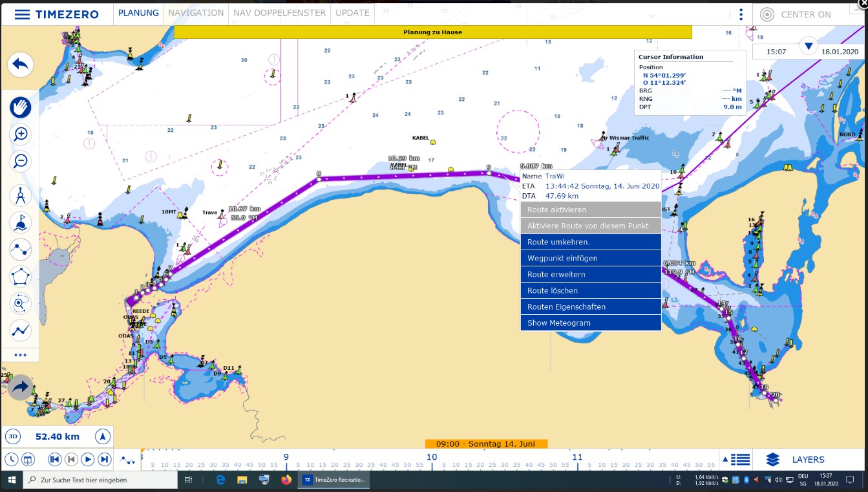
Task: Switch to the NAVIGATION tab
Action: 196,13
